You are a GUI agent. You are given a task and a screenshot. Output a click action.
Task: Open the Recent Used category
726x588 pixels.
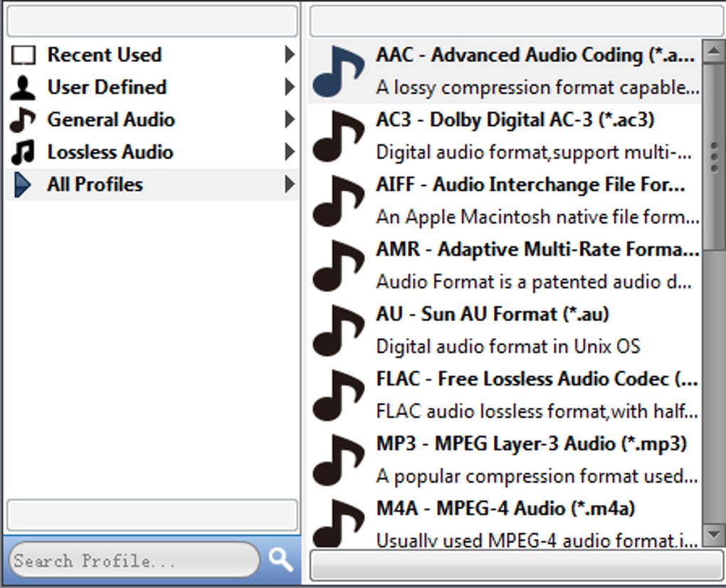(x=152, y=55)
